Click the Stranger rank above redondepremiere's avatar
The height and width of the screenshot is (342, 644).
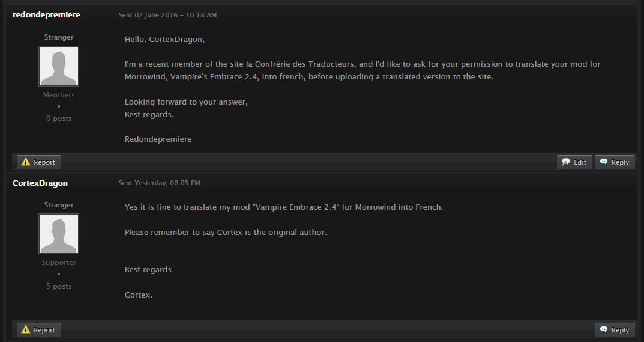59,37
